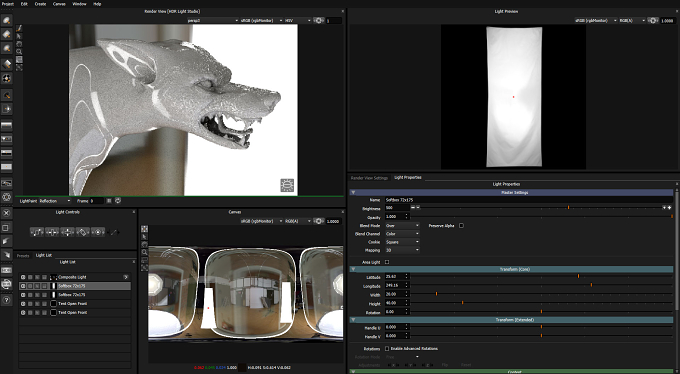The image size is (680, 374).
Task: Open Blend Channel dropdown
Action: (x=402, y=234)
